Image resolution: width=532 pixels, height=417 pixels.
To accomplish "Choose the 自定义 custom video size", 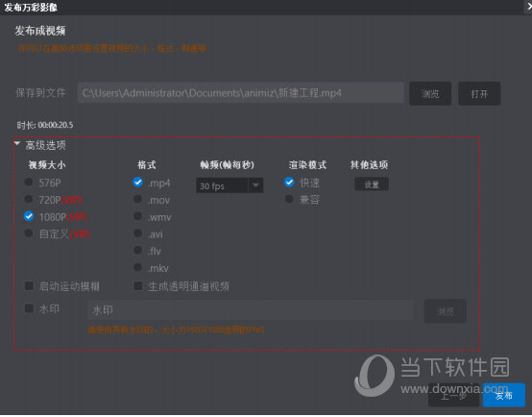I will (29, 233).
